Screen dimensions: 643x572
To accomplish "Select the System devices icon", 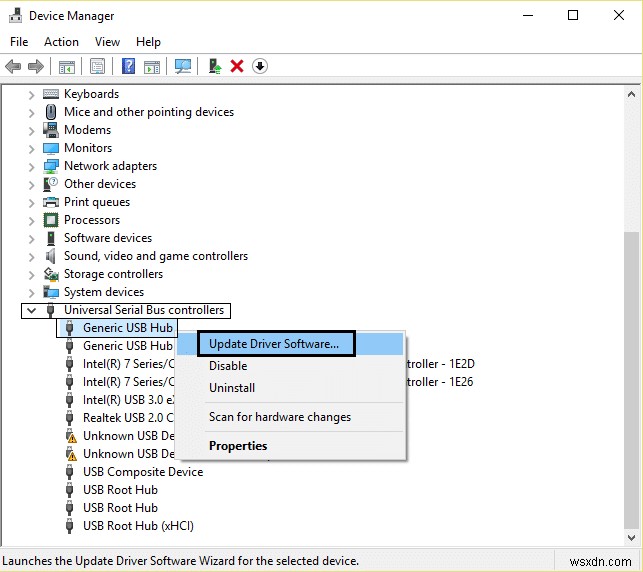I will pos(51,292).
